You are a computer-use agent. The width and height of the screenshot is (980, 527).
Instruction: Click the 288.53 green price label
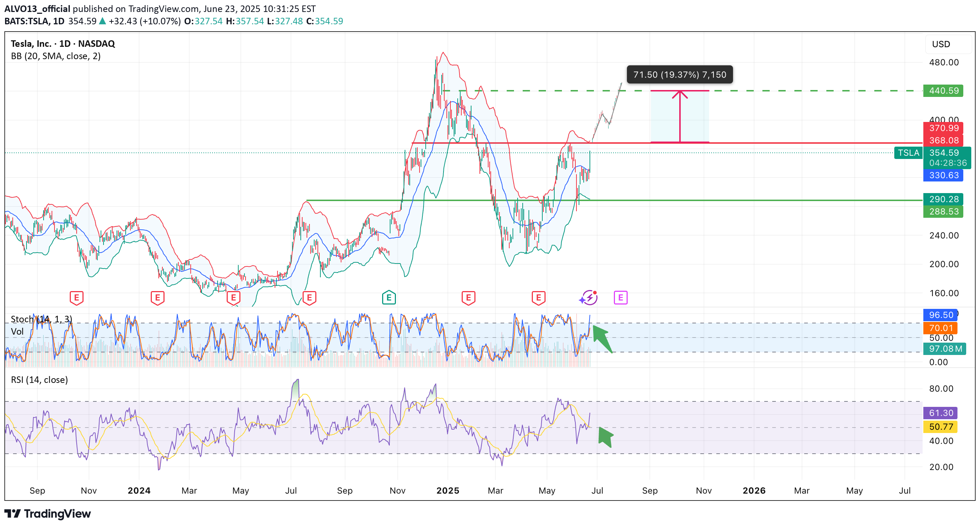(943, 211)
